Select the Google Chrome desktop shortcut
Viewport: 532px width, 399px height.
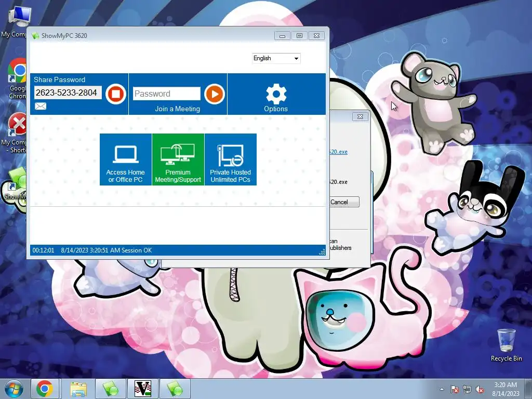(x=17, y=79)
